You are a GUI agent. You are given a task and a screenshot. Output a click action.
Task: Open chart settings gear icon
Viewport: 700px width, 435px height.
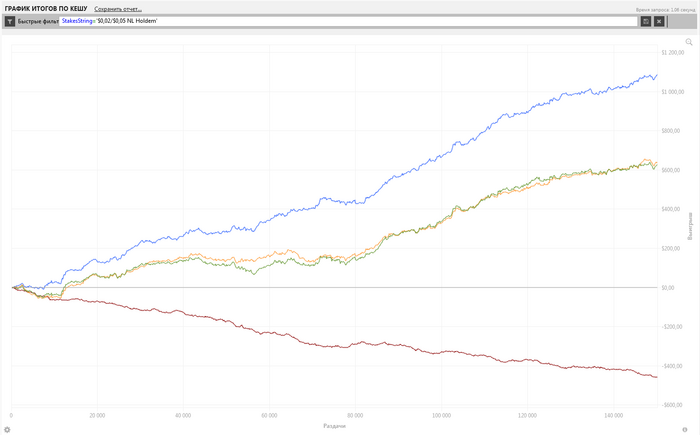[x=7, y=430]
